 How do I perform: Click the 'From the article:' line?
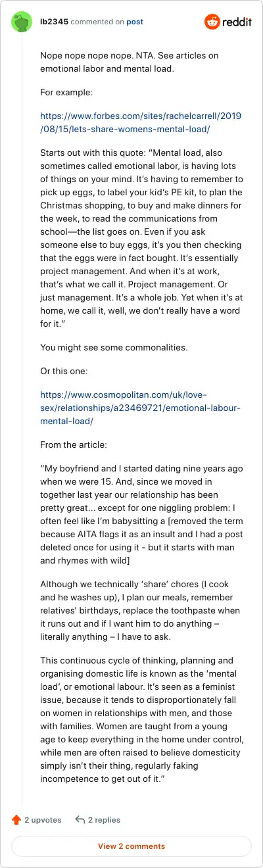click(x=73, y=445)
